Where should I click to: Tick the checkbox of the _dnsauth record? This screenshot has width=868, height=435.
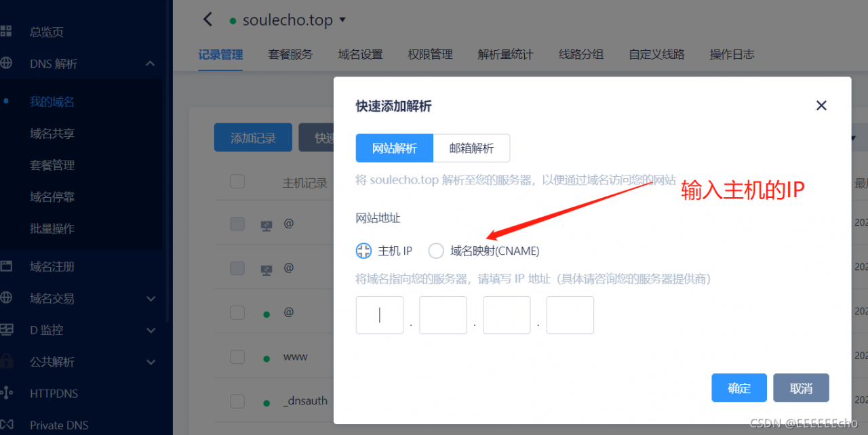coord(237,401)
